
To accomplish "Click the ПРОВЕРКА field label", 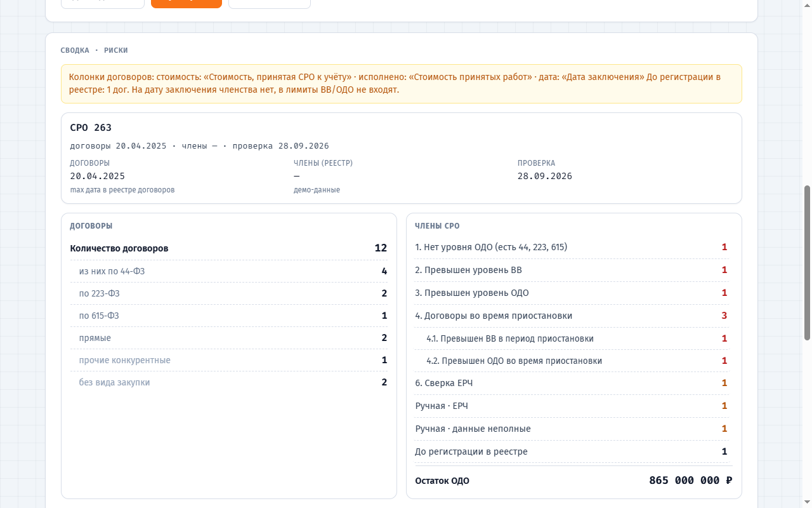I will 536,163.
